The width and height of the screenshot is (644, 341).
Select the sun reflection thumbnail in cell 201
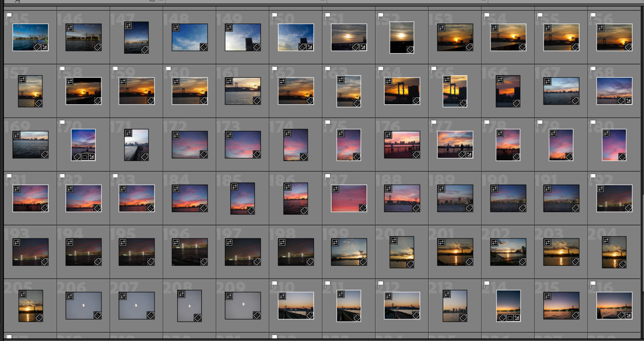456,252
